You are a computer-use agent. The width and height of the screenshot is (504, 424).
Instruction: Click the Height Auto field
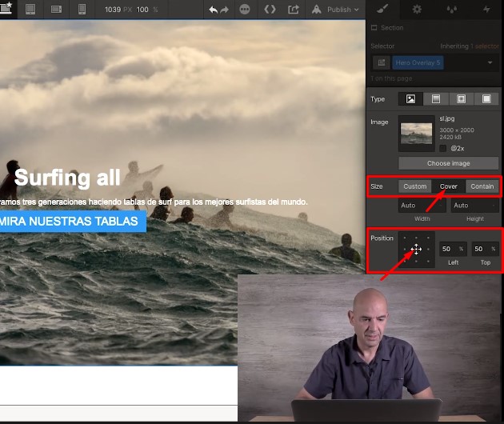[x=474, y=206]
